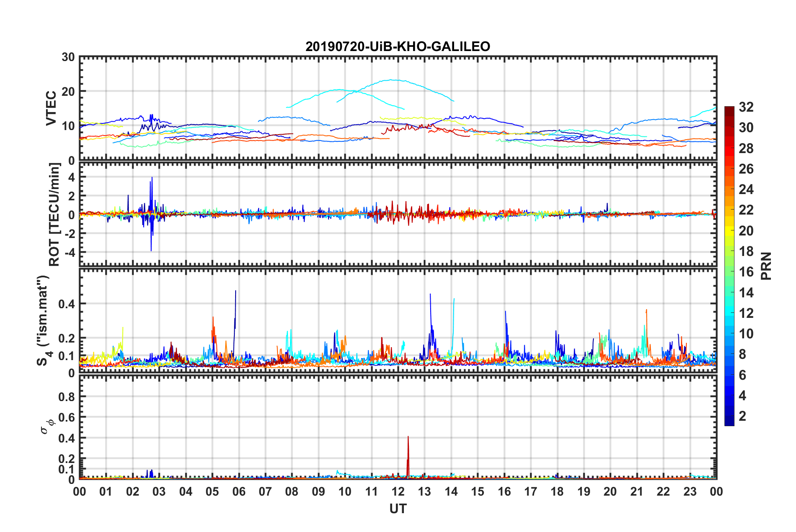Screen dimensions: 796x532
Task: Click the PRN colorbar gradient
Action: pos(729,266)
